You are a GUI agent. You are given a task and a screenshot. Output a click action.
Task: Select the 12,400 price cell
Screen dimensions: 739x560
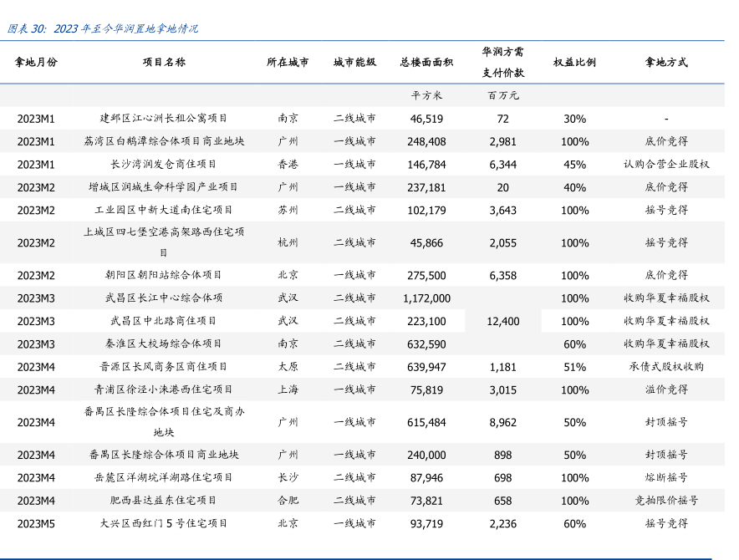pyautogui.click(x=502, y=321)
